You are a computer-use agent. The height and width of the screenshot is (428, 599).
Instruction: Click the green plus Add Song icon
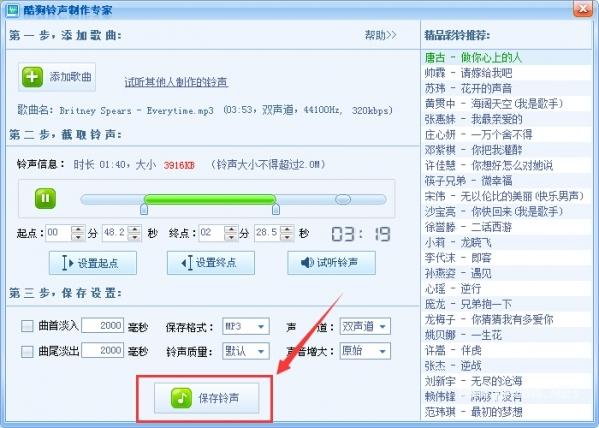[32, 77]
